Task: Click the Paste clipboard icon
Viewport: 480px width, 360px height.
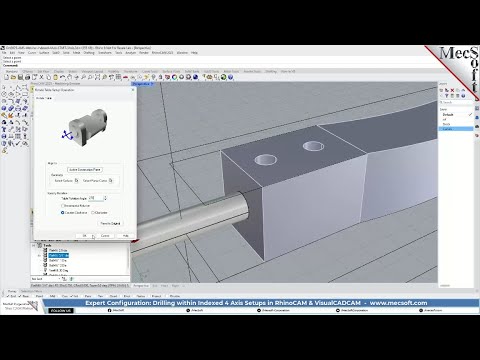Action: [x=55, y=77]
